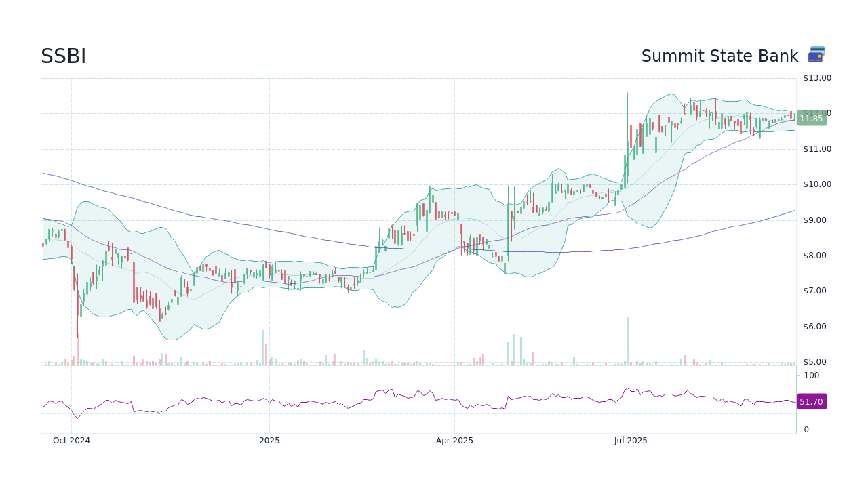Viewport: 868px width, 488px height.
Task: Click the green 11.85 price tag
Action: pos(811,119)
